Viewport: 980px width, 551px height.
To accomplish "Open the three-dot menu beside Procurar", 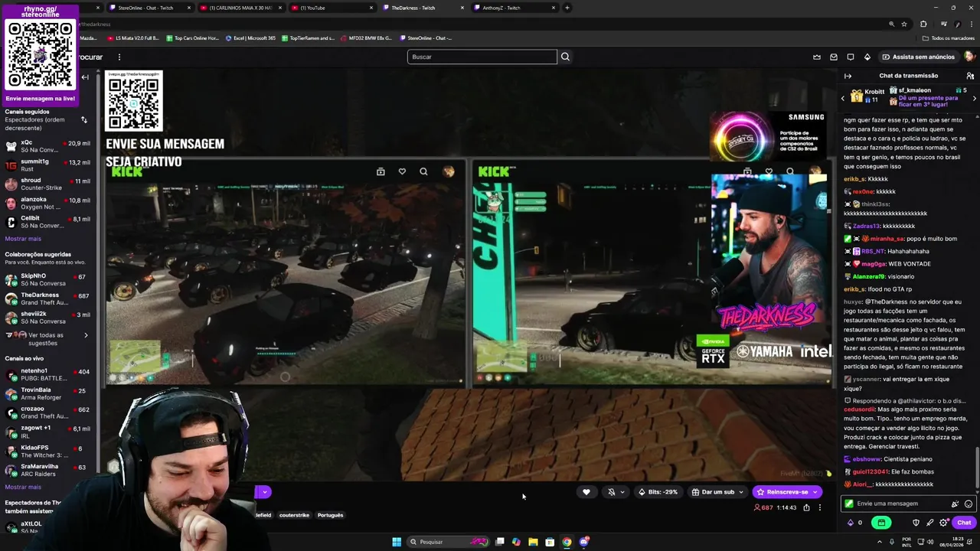I will tap(119, 57).
